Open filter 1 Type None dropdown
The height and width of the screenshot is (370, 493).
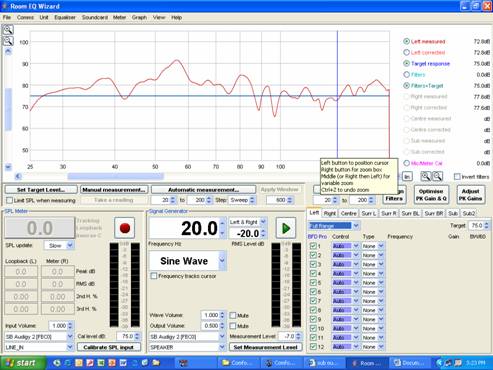click(381, 246)
